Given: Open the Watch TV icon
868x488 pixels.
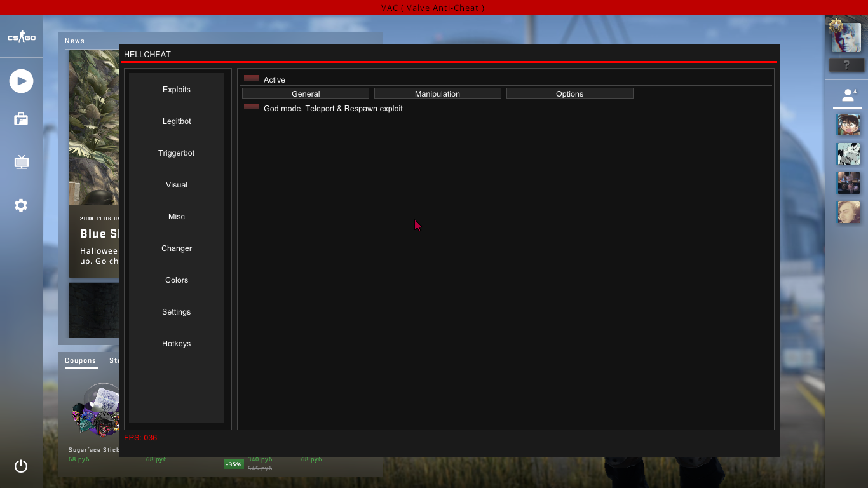Looking at the screenshot, I should click(x=21, y=162).
